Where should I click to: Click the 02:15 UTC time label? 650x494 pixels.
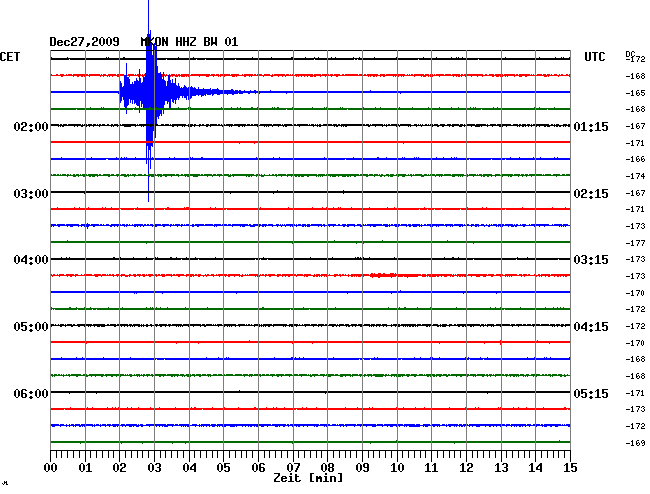click(x=591, y=194)
